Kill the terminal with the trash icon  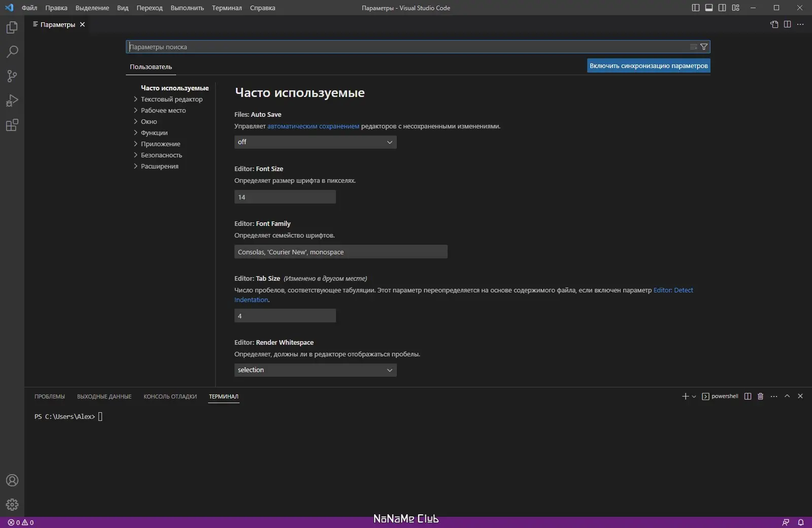[760, 397]
